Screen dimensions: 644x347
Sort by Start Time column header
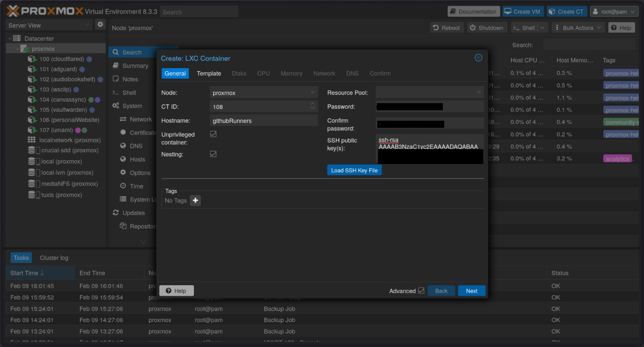click(40, 273)
